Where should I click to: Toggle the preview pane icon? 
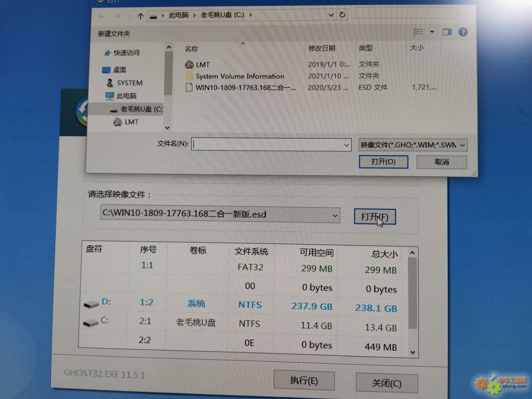[447, 32]
